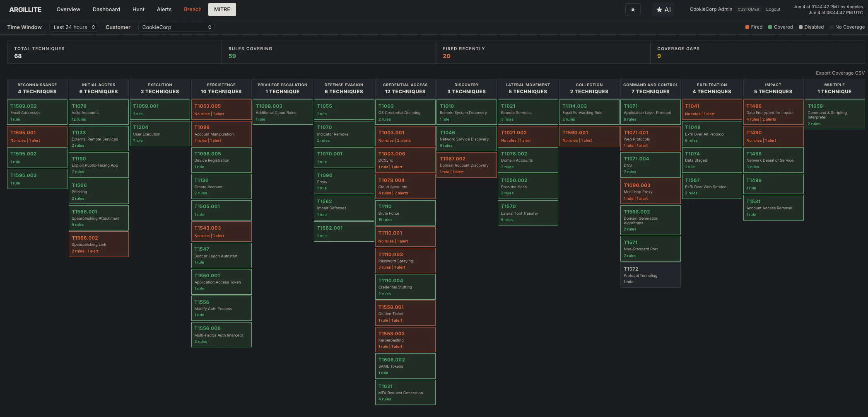Viewport: 868px width, 417px height.
Task: Open the T1570 Lateral Tool Transfer card
Action: click(x=528, y=213)
